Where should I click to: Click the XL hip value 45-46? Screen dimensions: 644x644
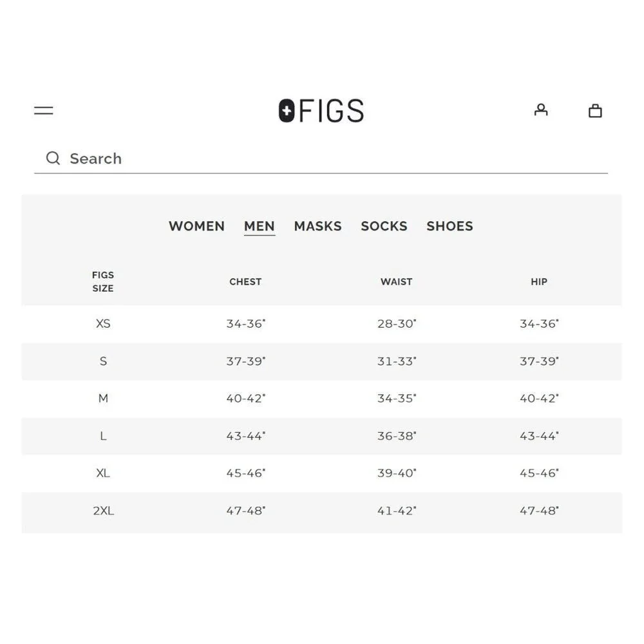tap(539, 473)
